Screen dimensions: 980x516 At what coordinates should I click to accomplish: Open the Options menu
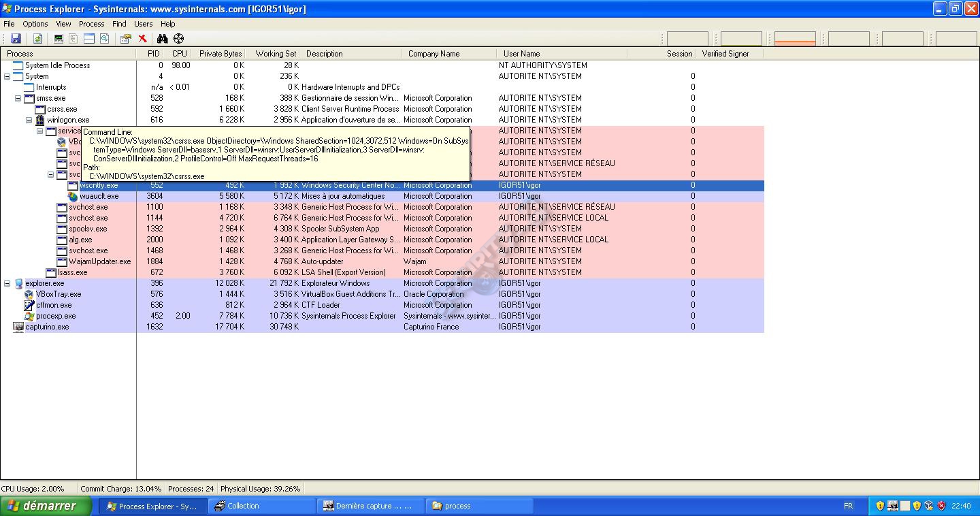pos(35,24)
